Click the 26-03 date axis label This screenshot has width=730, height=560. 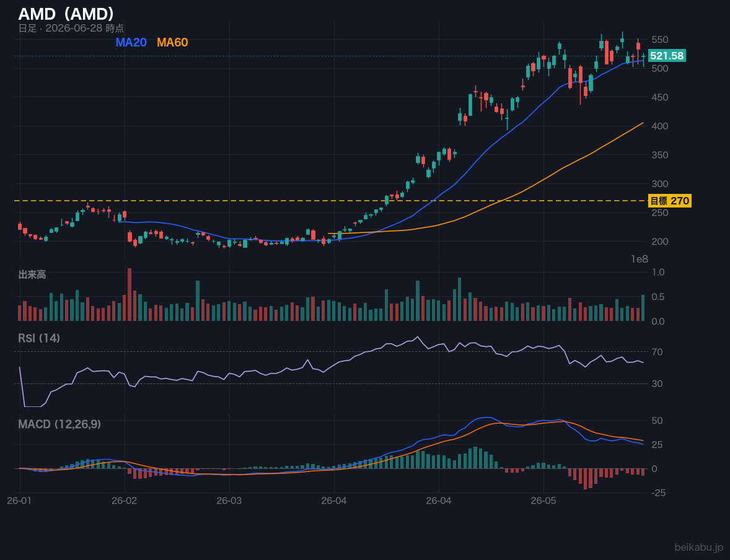pyautogui.click(x=229, y=501)
